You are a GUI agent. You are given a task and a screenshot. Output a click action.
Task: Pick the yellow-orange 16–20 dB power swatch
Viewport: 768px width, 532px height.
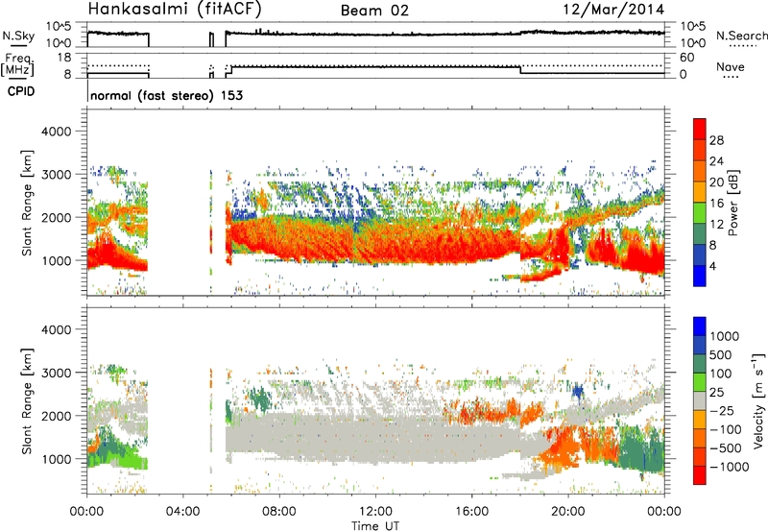tap(700, 192)
